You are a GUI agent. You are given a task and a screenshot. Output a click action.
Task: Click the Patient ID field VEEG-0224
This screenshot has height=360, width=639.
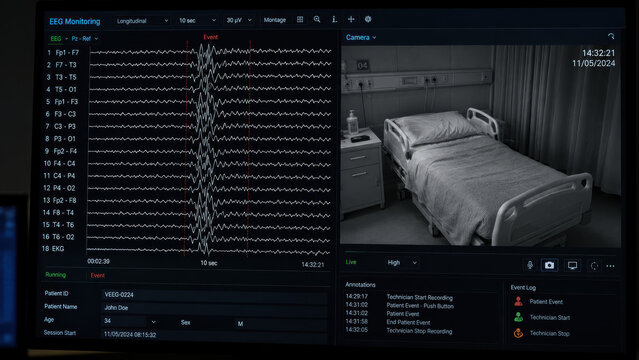click(214, 295)
